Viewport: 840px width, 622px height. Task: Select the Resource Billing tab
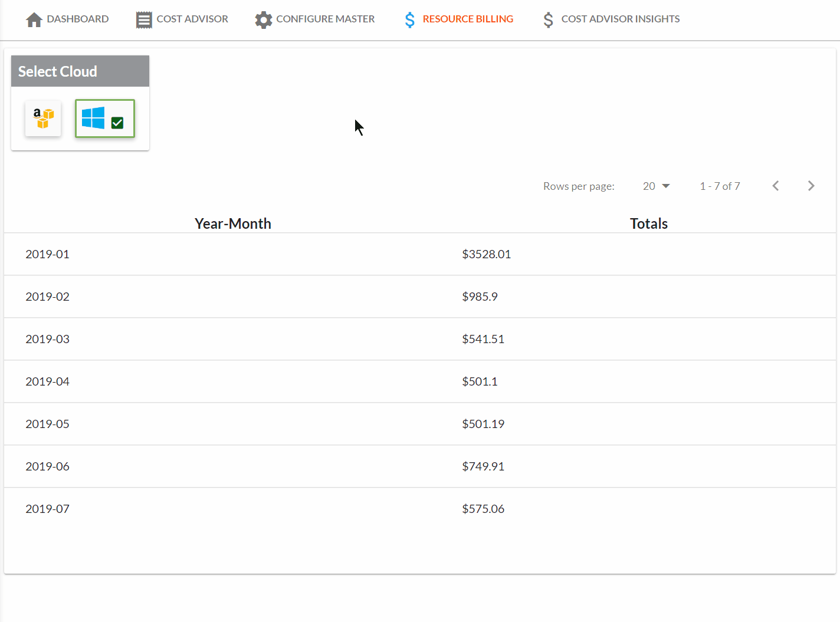pyautogui.click(x=459, y=19)
